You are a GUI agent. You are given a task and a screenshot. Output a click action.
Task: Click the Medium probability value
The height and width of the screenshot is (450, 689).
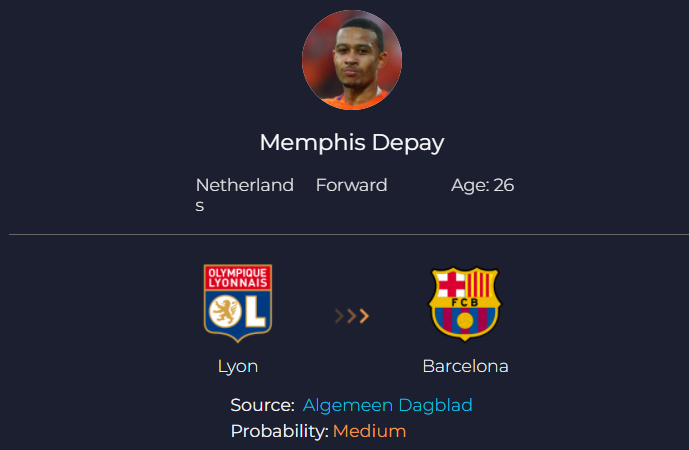(x=369, y=431)
